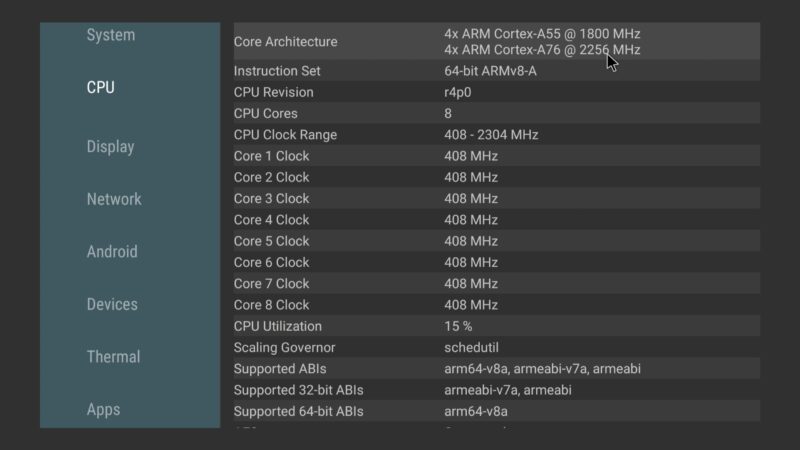The height and width of the screenshot is (450, 800).
Task: Select the CPU Utilization row label
Action: pos(278,326)
